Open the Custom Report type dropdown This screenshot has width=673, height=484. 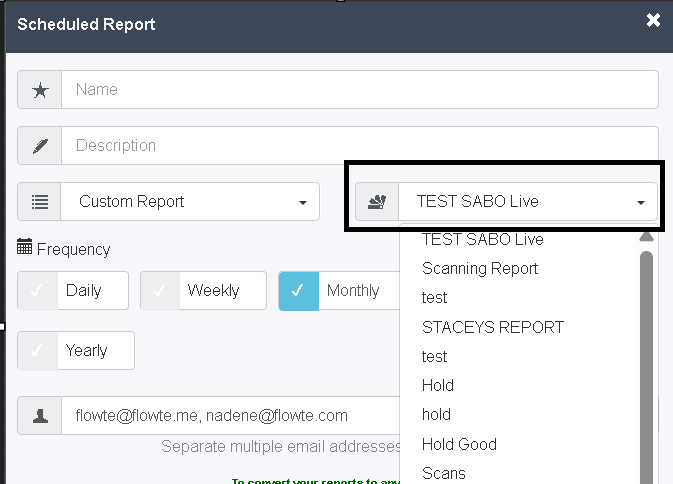tap(192, 201)
